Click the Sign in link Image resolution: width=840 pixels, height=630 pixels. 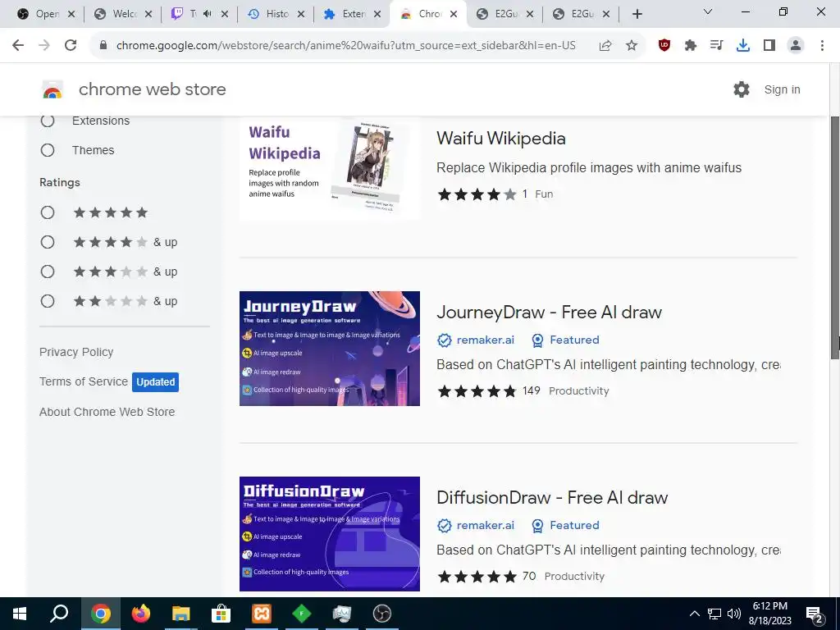(782, 89)
